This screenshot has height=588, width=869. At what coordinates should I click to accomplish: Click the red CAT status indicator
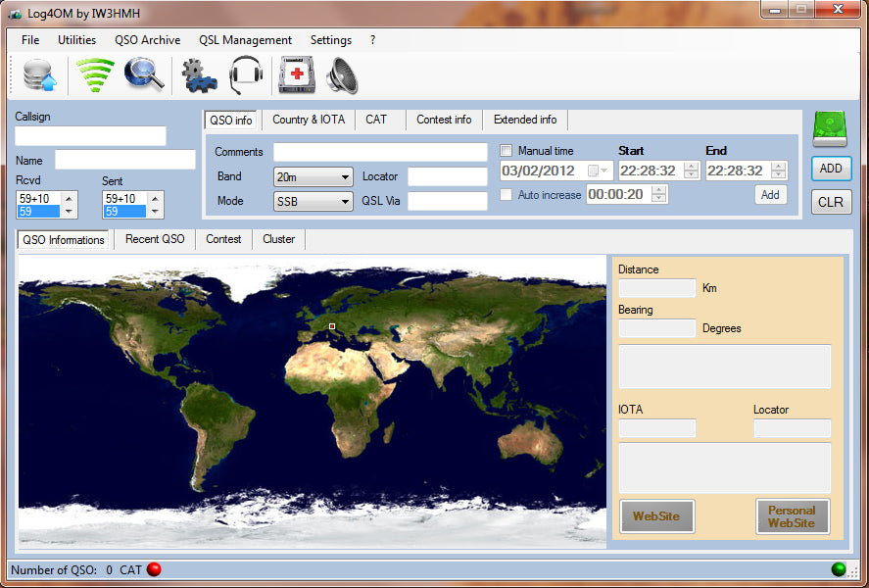(x=153, y=567)
